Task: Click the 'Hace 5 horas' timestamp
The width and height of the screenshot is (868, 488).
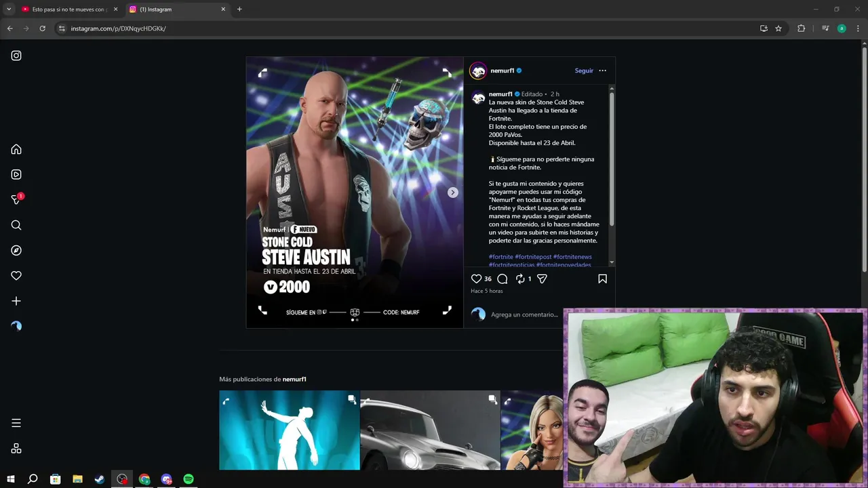Action: click(x=487, y=291)
